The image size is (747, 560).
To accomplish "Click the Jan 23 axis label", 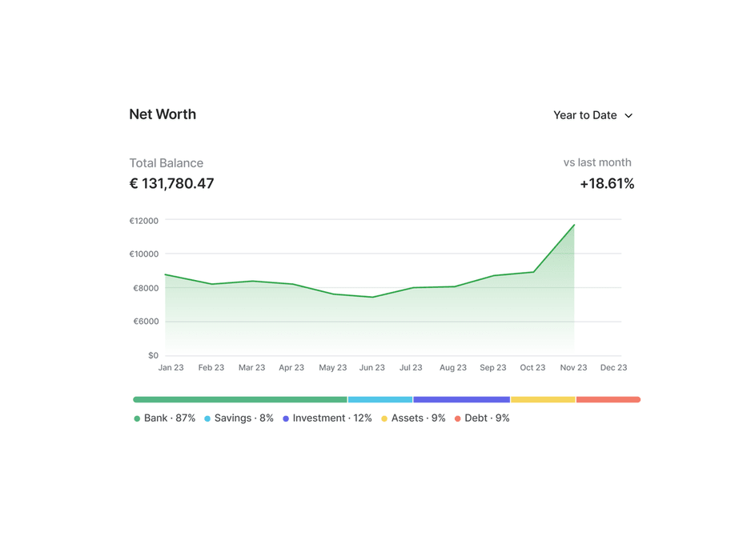I will [171, 368].
